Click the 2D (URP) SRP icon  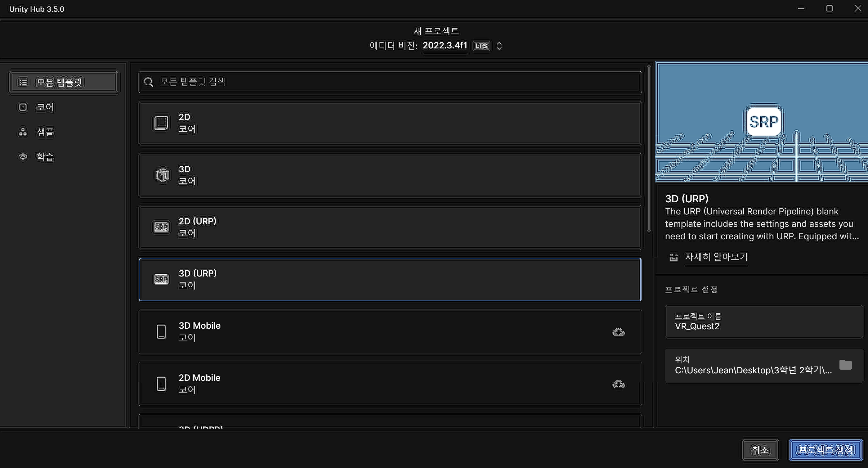161,227
